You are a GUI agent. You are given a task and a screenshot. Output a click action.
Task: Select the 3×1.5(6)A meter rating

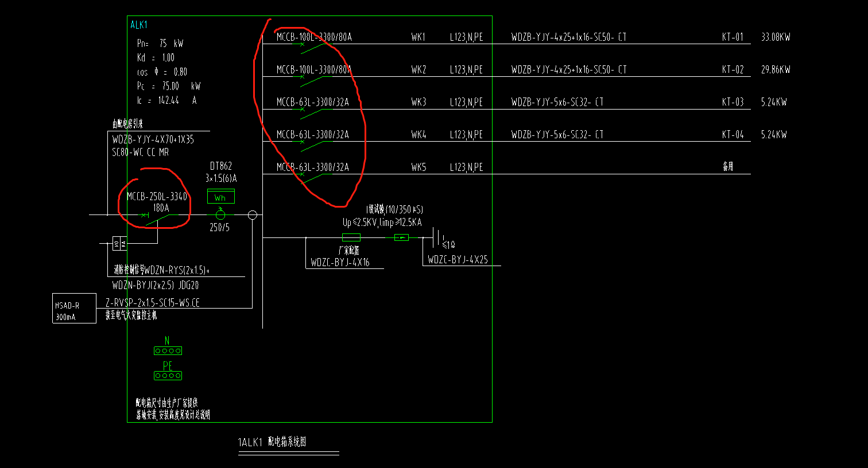click(x=221, y=178)
